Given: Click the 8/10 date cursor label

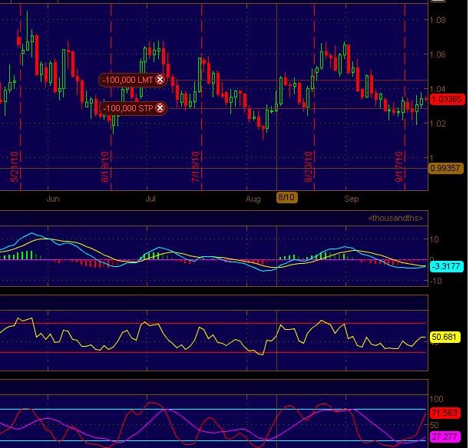Looking at the screenshot, I should pyautogui.click(x=286, y=197).
